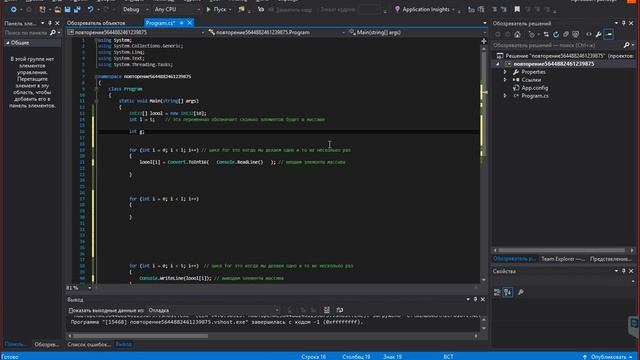
Task: Expand the Properties node
Action: click(x=505, y=72)
